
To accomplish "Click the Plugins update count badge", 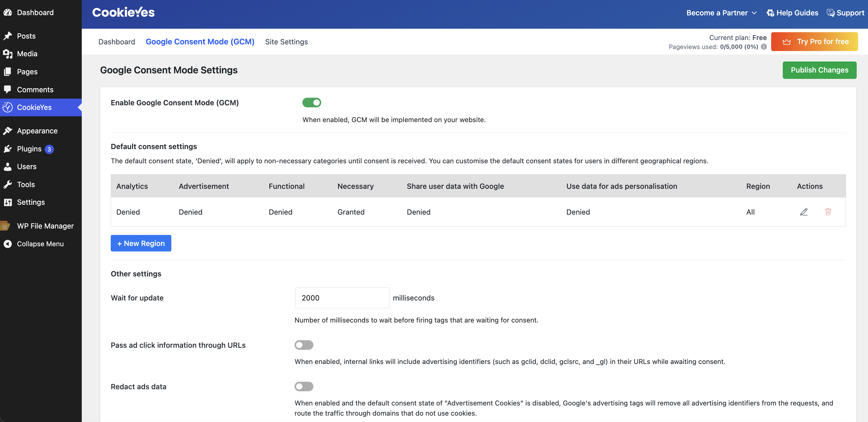I will coord(49,149).
